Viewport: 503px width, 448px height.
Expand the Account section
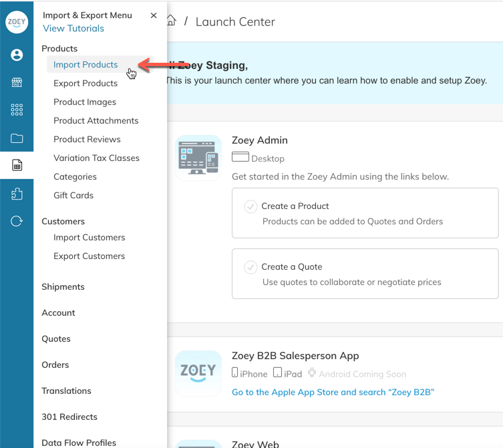click(58, 312)
